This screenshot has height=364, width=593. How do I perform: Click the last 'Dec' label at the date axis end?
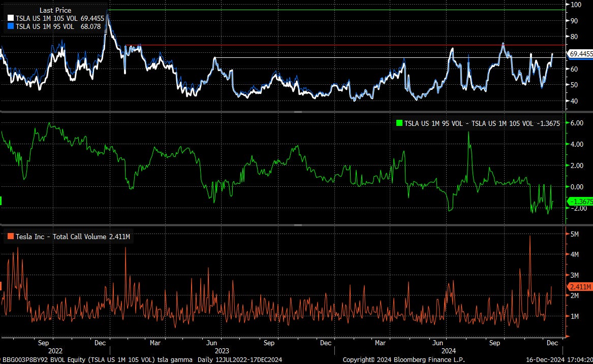552,343
